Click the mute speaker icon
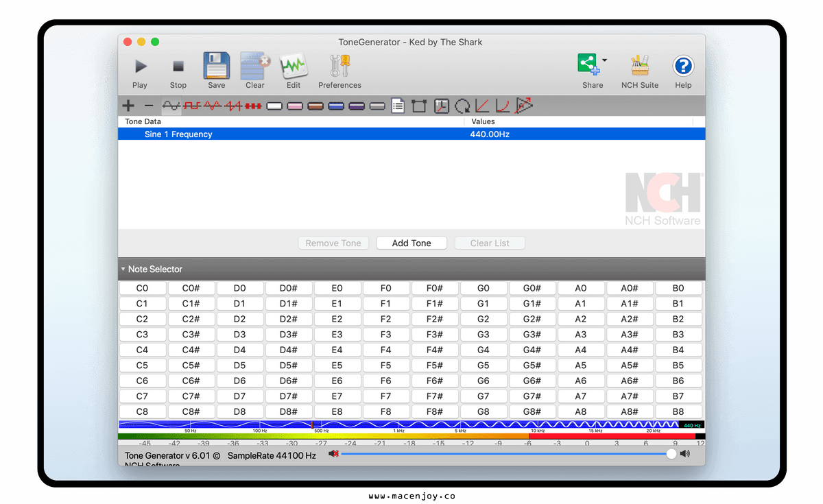Viewport: 823px width, 504px height. click(333, 454)
